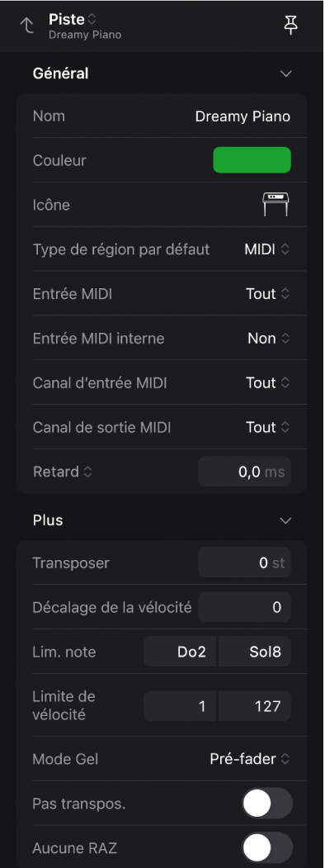Click the Do2 lower note limit
The image size is (325, 868).
(x=180, y=652)
